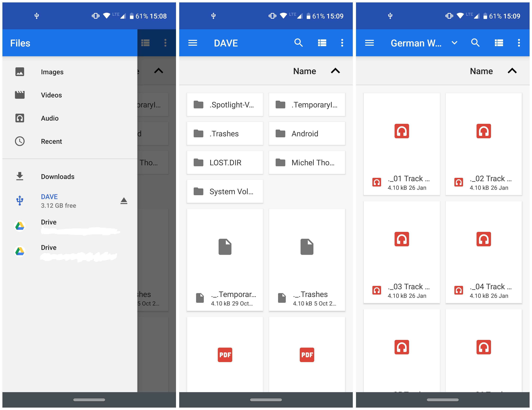Open three-dot menu in German W... screen
The height and width of the screenshot is (410, 532).
pos(519,43)
